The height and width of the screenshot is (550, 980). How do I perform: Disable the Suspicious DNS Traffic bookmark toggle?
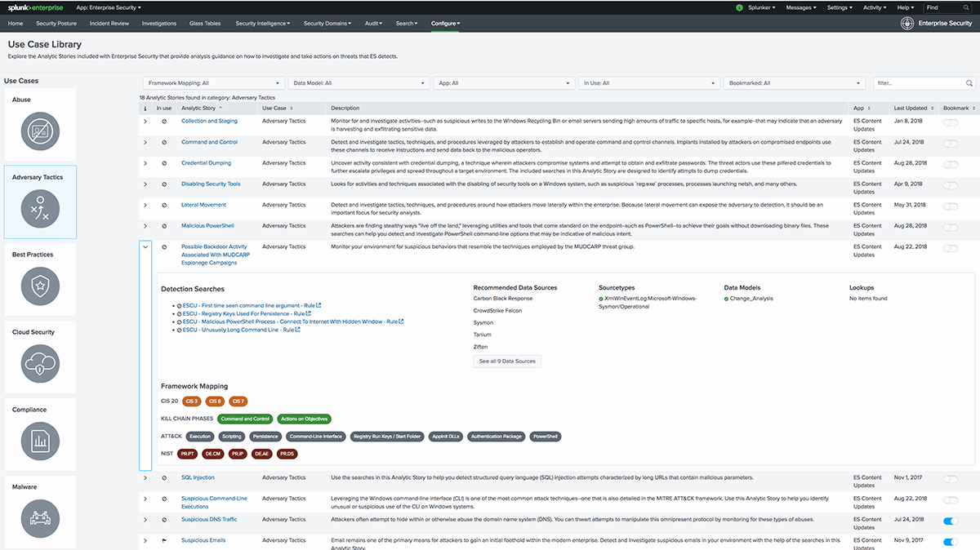951,519
